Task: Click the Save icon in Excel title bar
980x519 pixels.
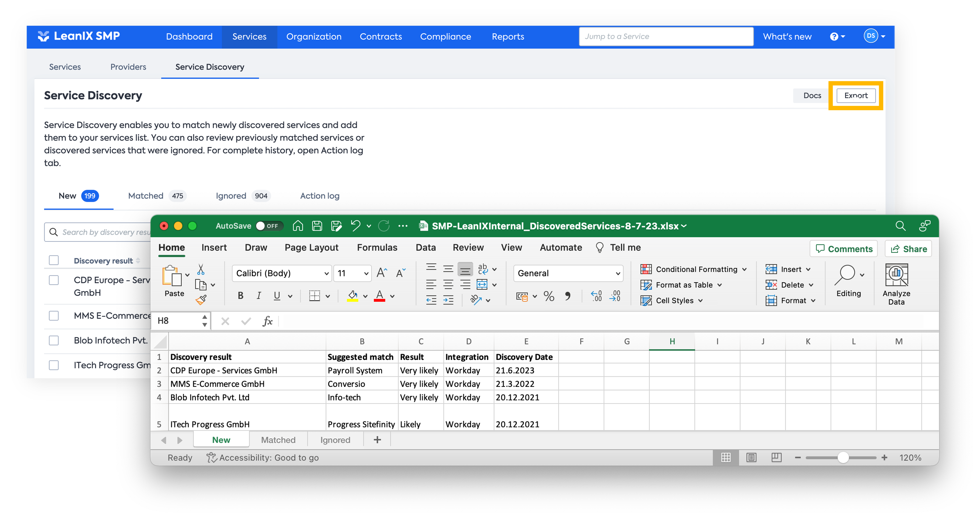Action: (317, 226)
